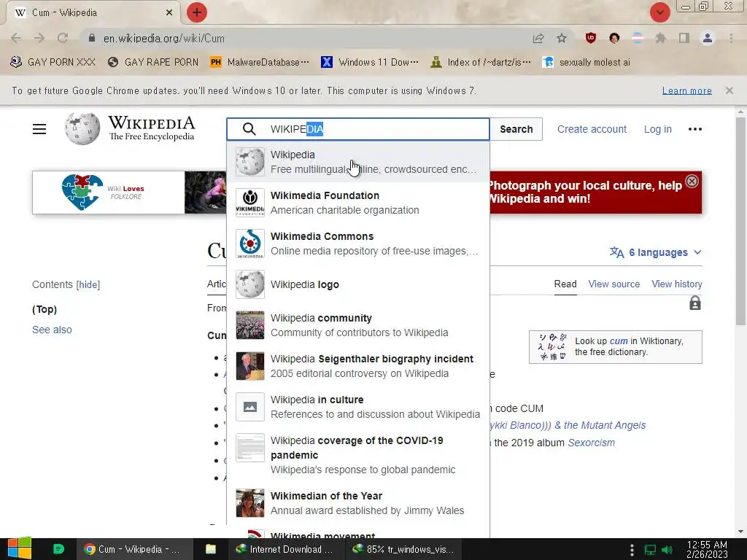
Task: Open the View history tab
Action: [676, 284]
